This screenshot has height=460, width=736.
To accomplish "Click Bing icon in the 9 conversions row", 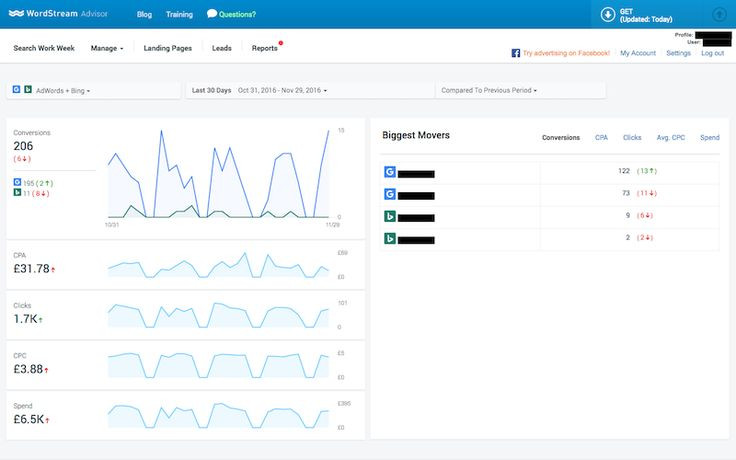I will click(x=390, y=216).
